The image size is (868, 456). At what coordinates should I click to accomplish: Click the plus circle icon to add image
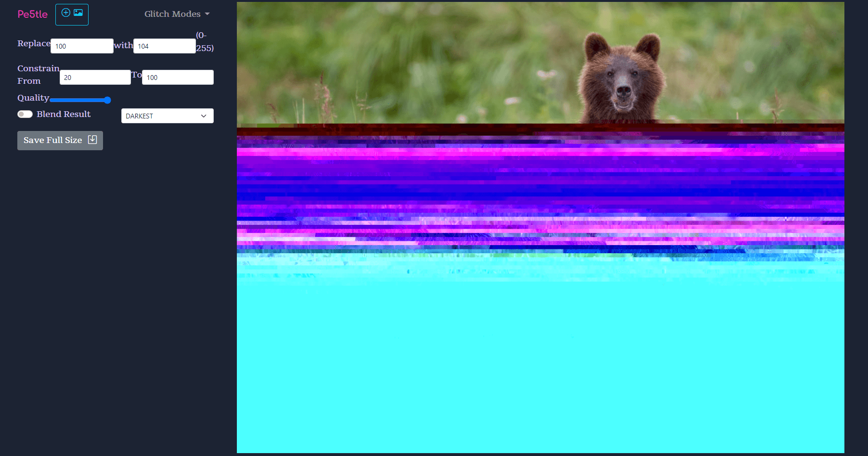(x=66, y=13)
